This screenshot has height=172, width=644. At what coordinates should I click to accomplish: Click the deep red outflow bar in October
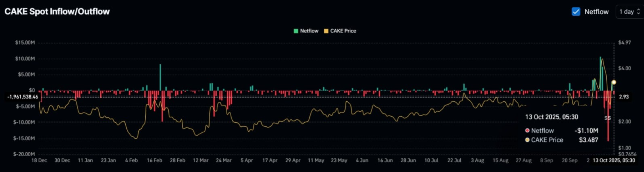[608, 116]
